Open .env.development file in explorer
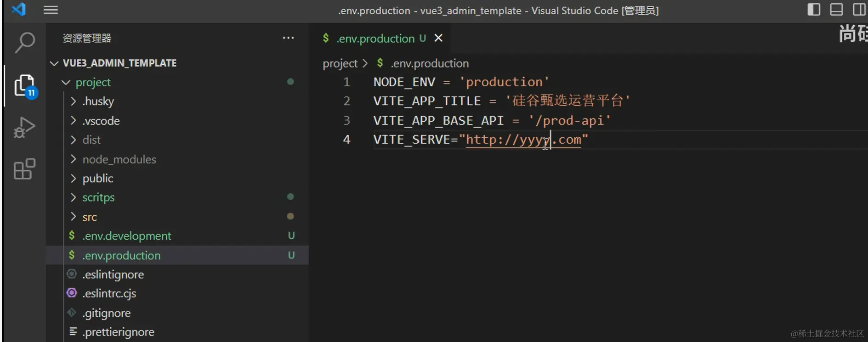The width and height of the screenshot is (868, 342). (127, 236)
